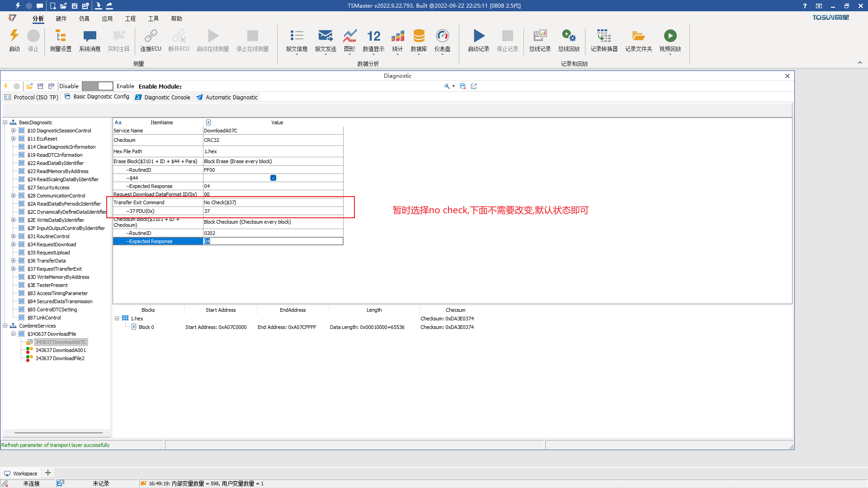
Task: Click the lightning icon in Diagnostic toolbar
Action: (6, 86)
